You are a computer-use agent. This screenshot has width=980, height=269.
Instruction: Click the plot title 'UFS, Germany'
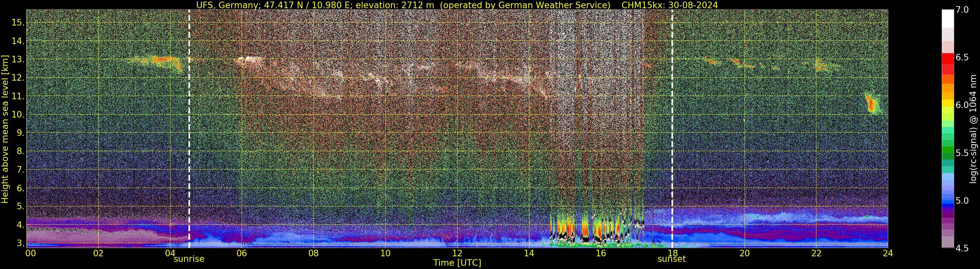(x=227, y=5)
